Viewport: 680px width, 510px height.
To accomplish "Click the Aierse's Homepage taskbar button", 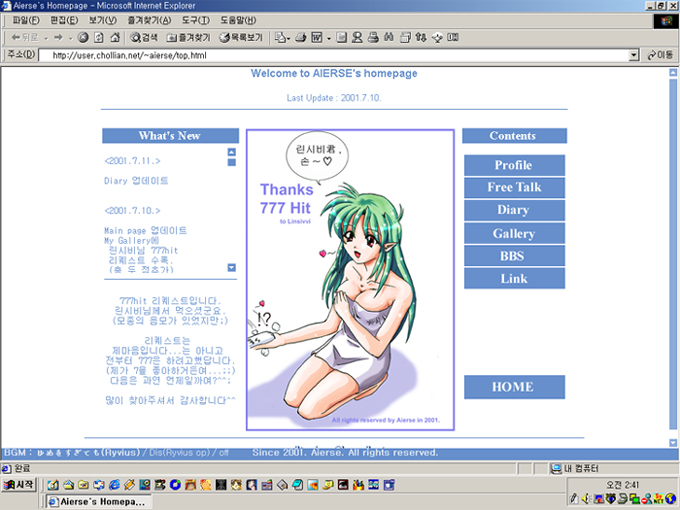I will (98, 501).
